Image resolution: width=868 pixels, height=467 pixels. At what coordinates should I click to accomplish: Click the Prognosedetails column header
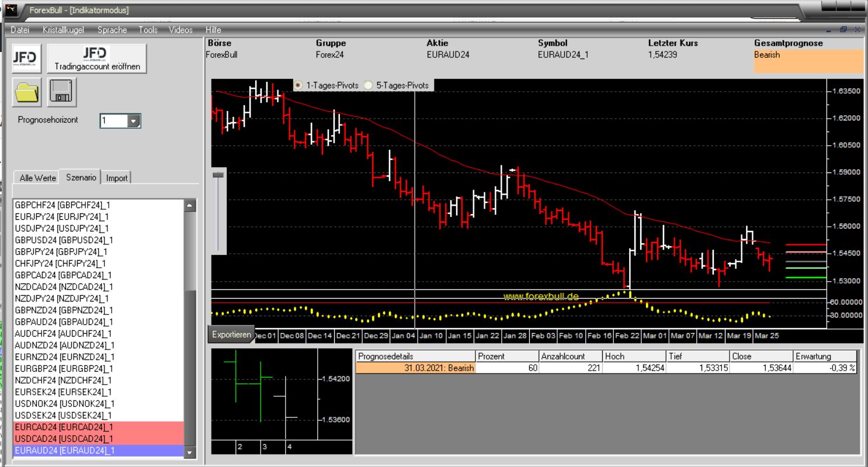pos(416,356)
